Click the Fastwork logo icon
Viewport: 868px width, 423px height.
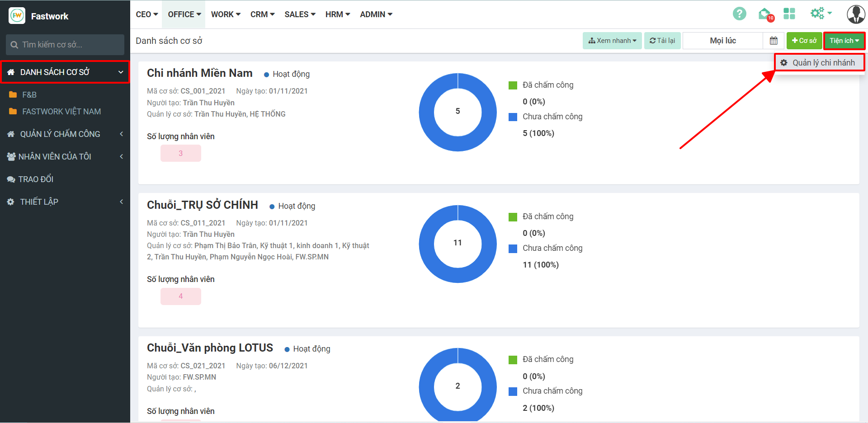point(17,16)
